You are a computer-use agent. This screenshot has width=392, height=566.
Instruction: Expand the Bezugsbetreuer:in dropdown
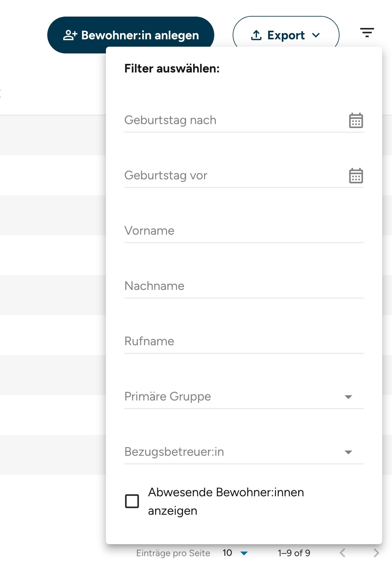pos(348,452)
